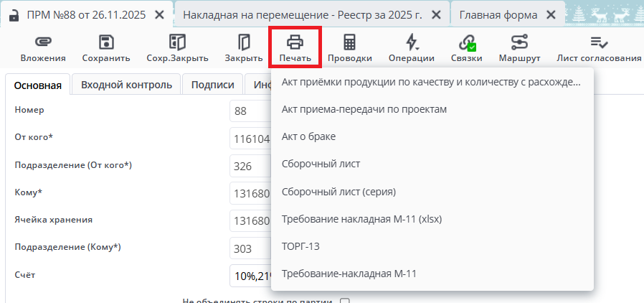
Task: Click the Ячейка хранения label
Action: 53,220
